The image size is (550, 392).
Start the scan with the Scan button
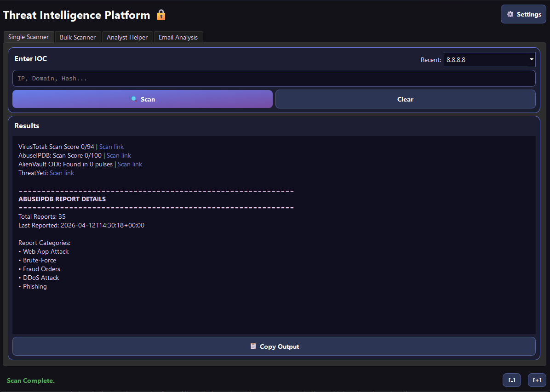[143, 99]
